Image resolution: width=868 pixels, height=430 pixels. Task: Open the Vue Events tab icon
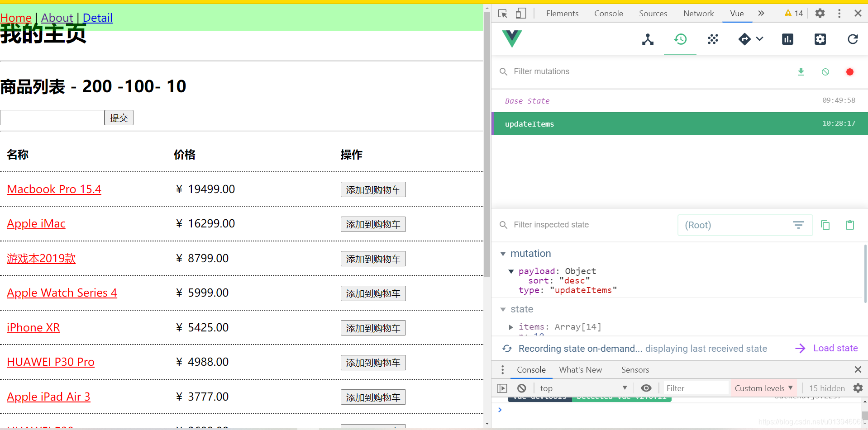coord(713,39)
